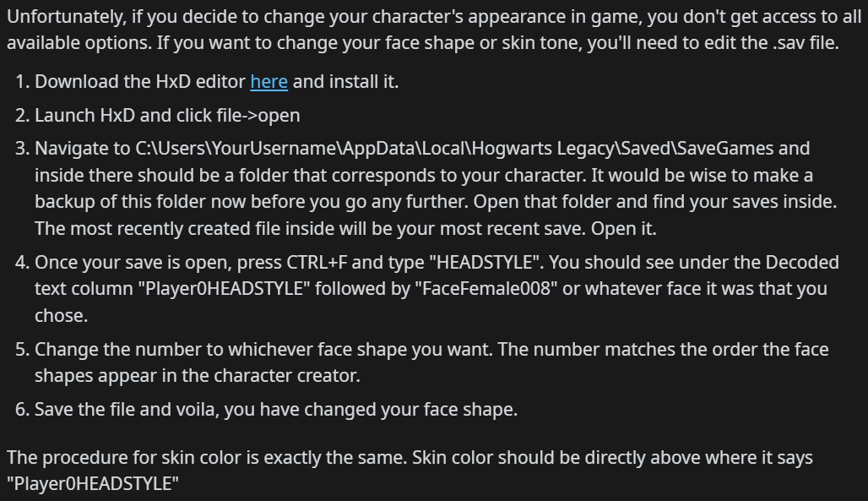Click the intro paragraph starting with "Unfortunately"
This screenshot has width=868, height=501.
click(x=338, y=18)
